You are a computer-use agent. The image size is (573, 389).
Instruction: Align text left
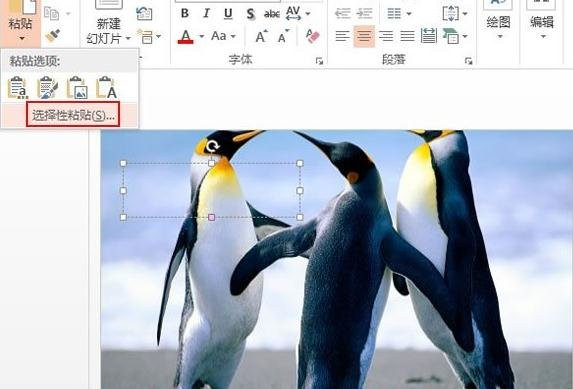point(342,36)
